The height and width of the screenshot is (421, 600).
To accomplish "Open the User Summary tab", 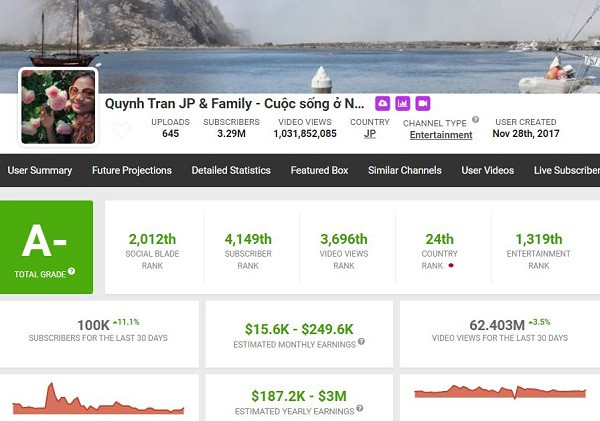I will point(40,170).
